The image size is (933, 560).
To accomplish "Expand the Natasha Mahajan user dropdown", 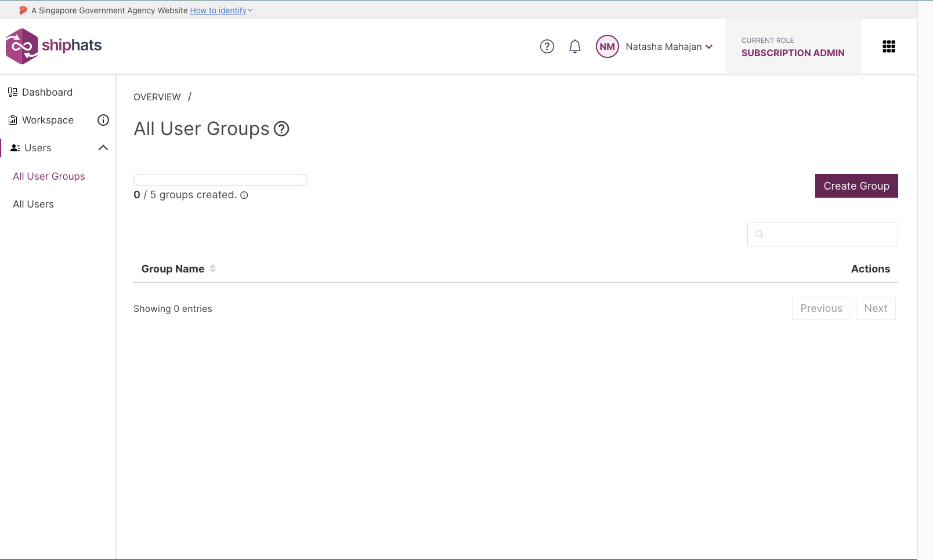I will click(708, 47).
